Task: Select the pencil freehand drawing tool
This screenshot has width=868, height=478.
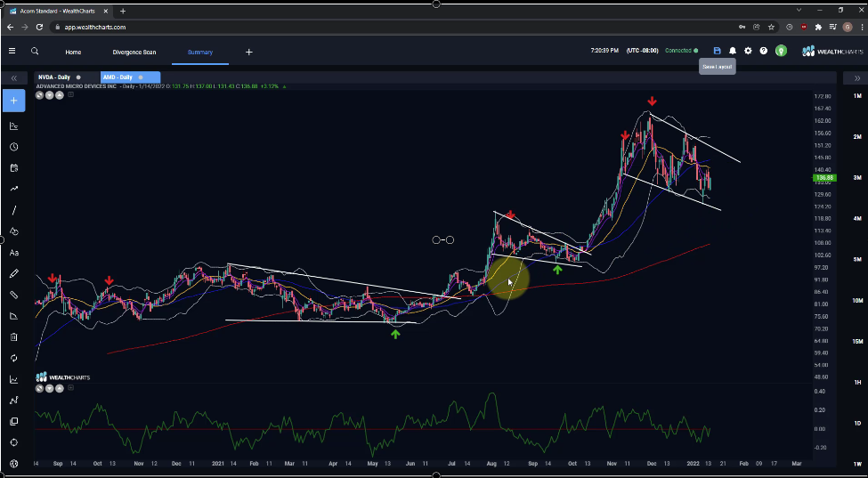Action: (14, 274)
